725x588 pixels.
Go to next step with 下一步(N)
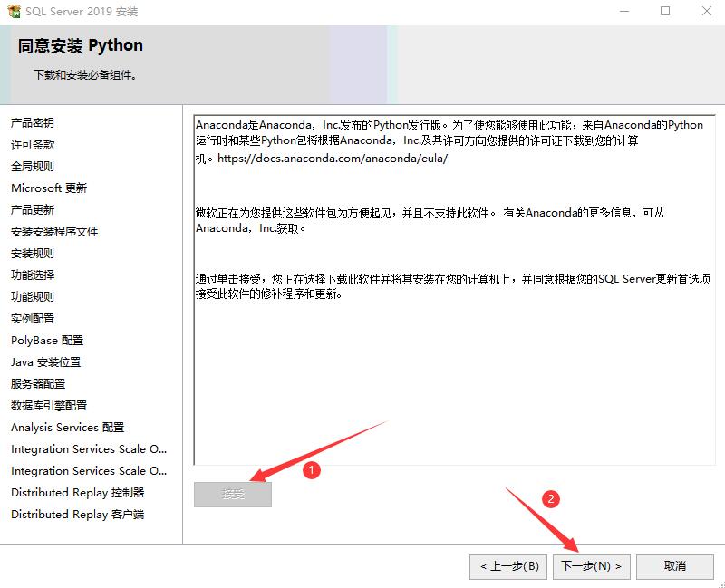(x=592, y=566)
